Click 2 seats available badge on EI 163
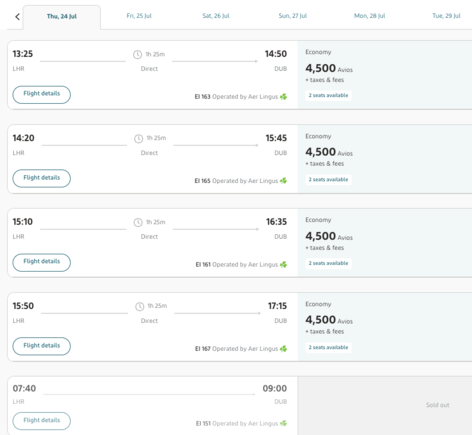This screenshot has height=435, width=472. (328, 95)
